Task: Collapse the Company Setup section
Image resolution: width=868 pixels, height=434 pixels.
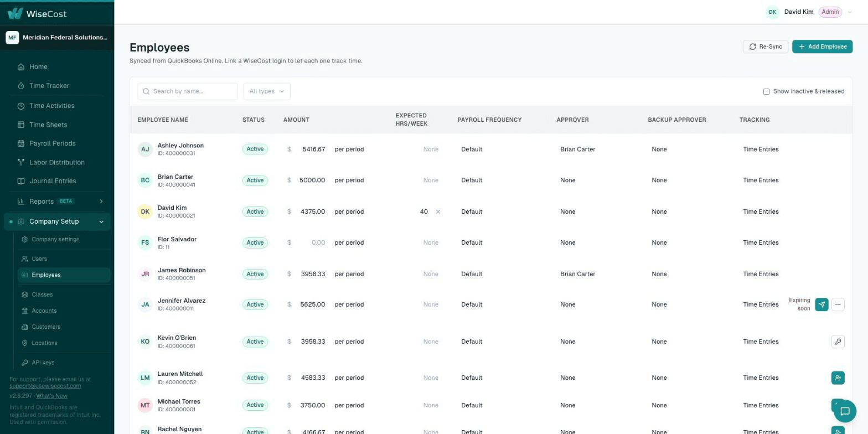Action: 101,221
